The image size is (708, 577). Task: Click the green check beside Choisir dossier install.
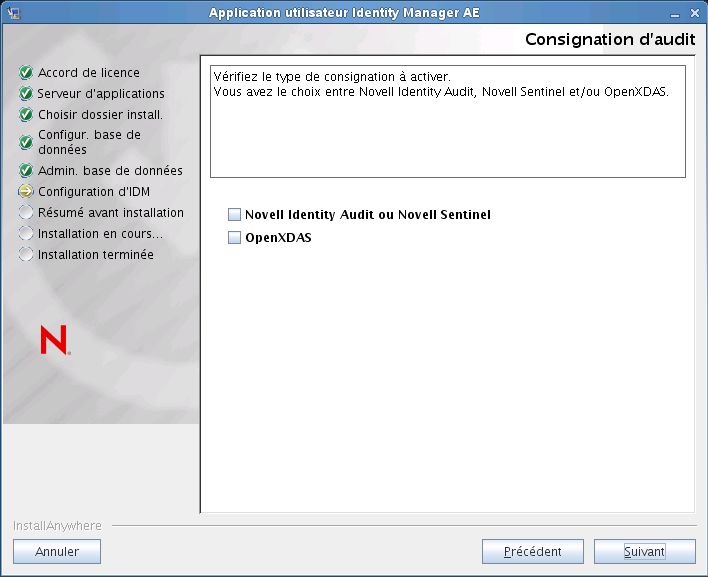click(26, 115)
